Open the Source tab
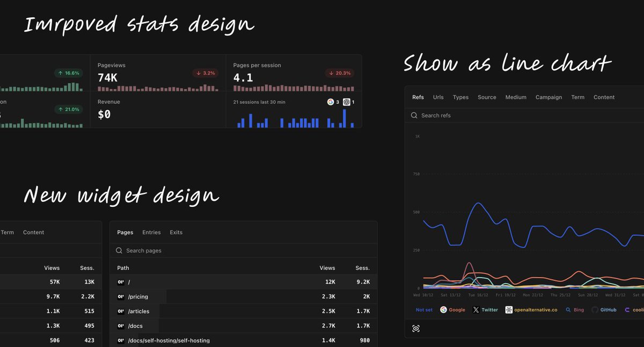The width and height of the screenshot is (644, 347). coord(487,97)
